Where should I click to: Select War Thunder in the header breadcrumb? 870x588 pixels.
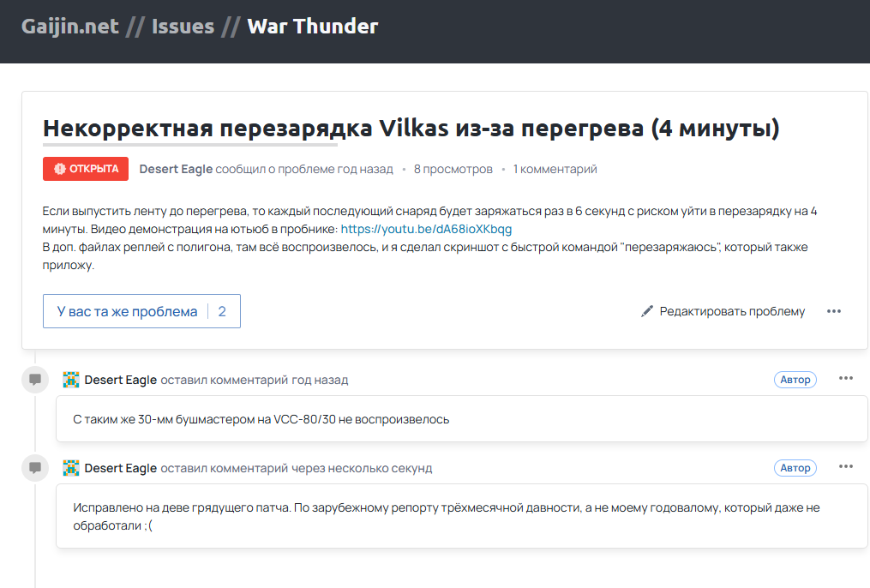pyautogui.click(x=312, y=27)
